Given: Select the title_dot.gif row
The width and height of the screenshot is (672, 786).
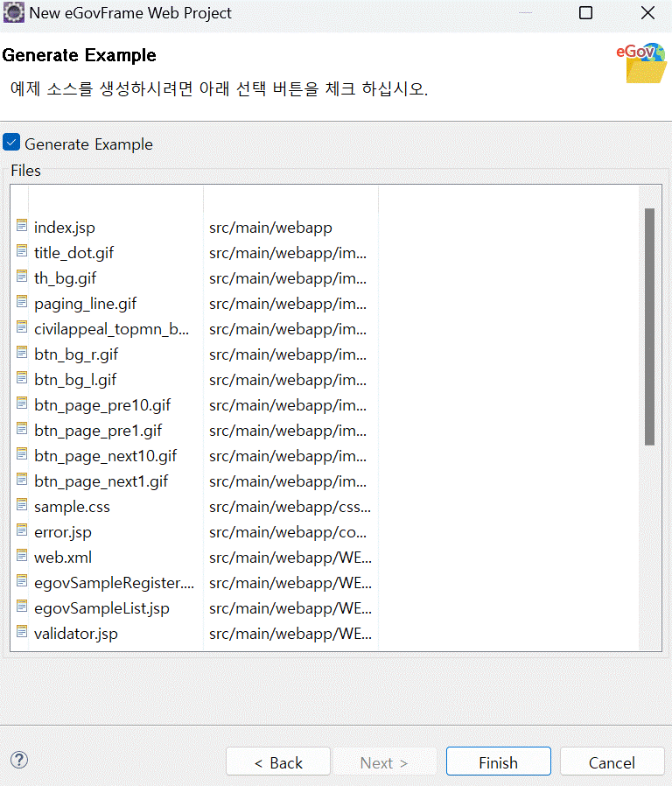Looking at the screenshot, I should (x=73, y=253).
